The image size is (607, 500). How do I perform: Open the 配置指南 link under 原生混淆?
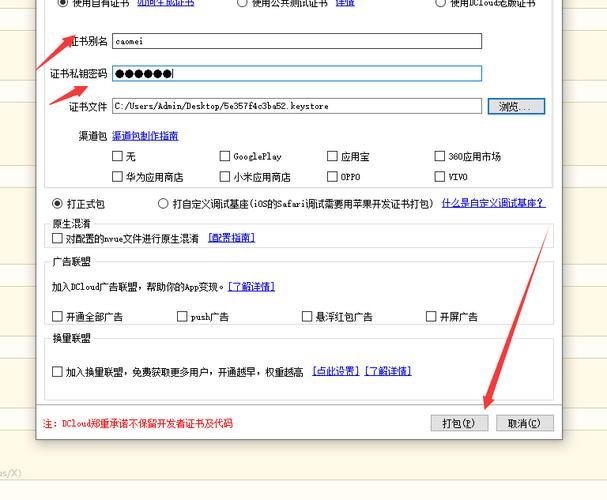231,238
